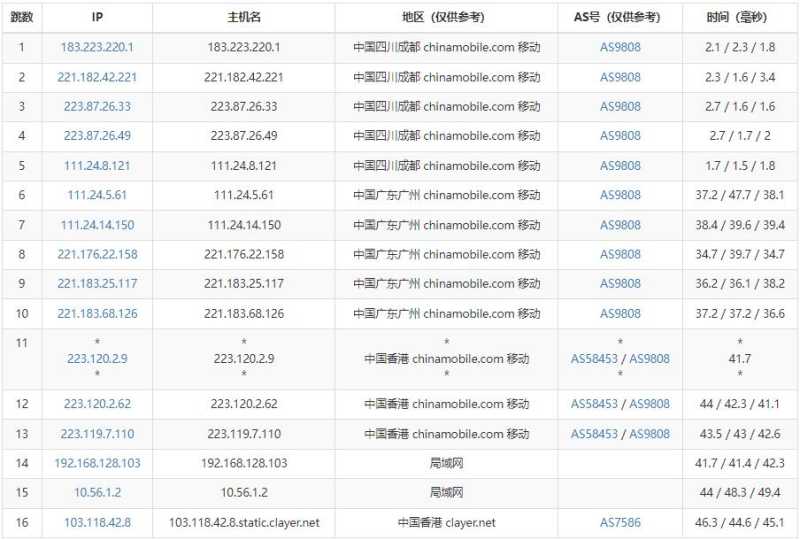Click time value 38.4 / 39.6 / 39.4
The height and width of the screenshot is (540, 800).
pyautogui.click(x=740, y=225)
